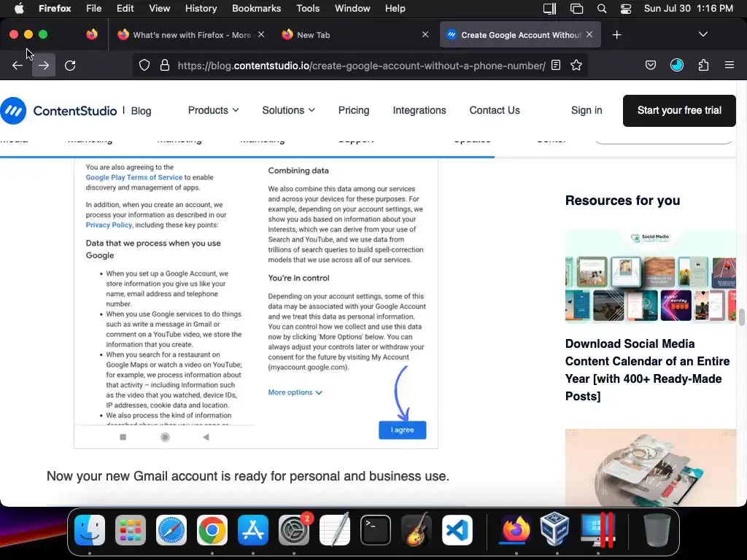Open the Trash in the dock
Image resolution: width=747 pixels, height=560 pixels.
[657, 530]
